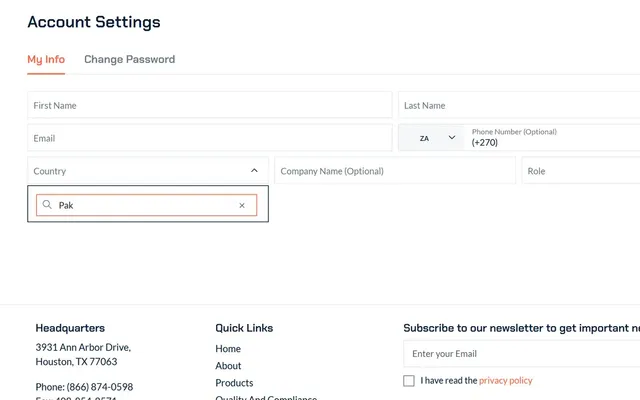Select the search magnifier icon in country search
Viewport: 640px width, 400px height.
click(x=47, y=204)
